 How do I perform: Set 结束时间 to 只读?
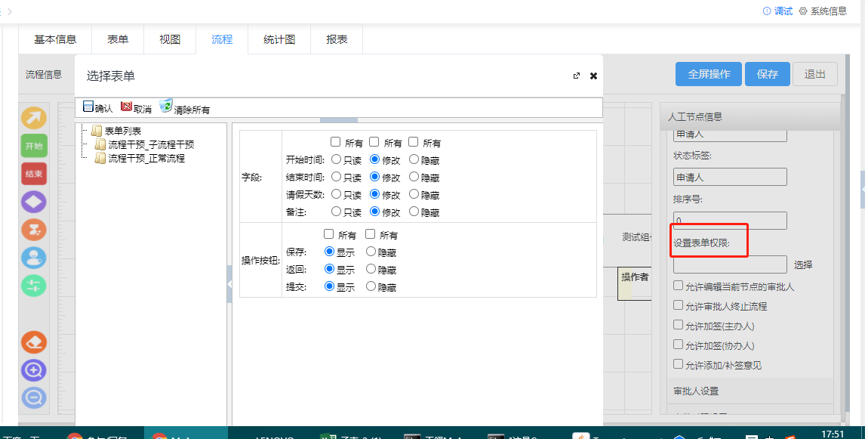tap(336, 177)
